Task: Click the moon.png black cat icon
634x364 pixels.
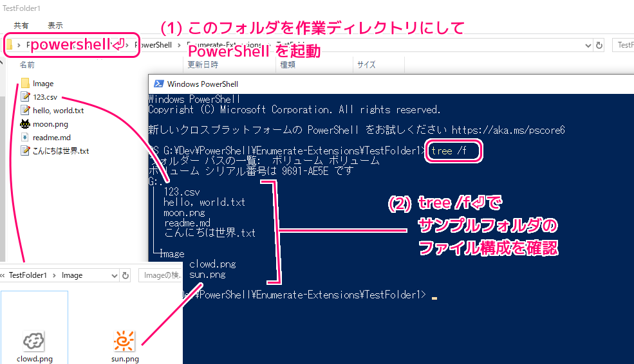Action: click(25, 123)
